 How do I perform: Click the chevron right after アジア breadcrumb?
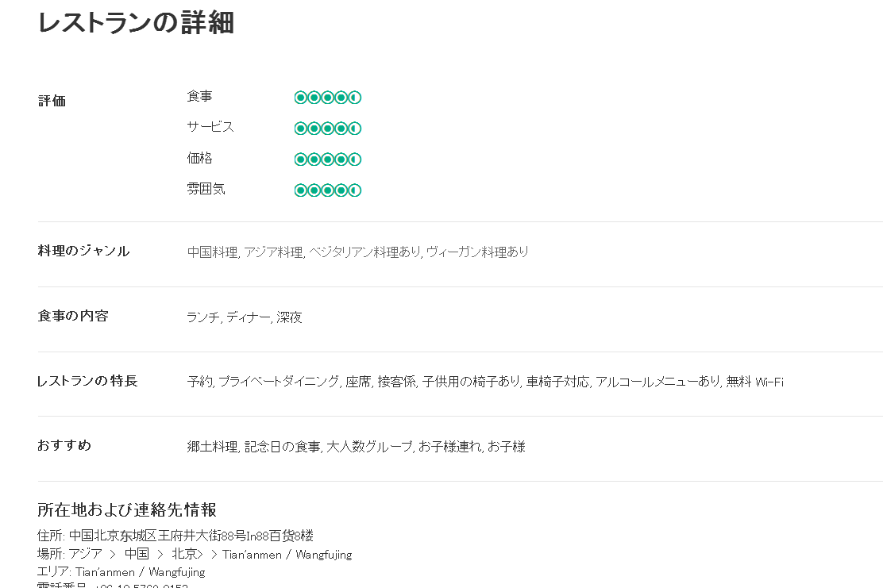click(114, 555)
